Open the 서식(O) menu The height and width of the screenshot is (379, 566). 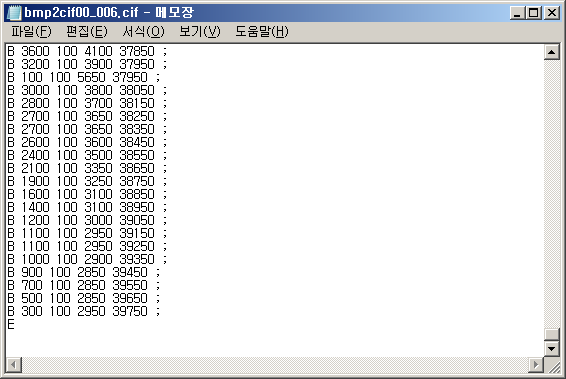point(143,32)
